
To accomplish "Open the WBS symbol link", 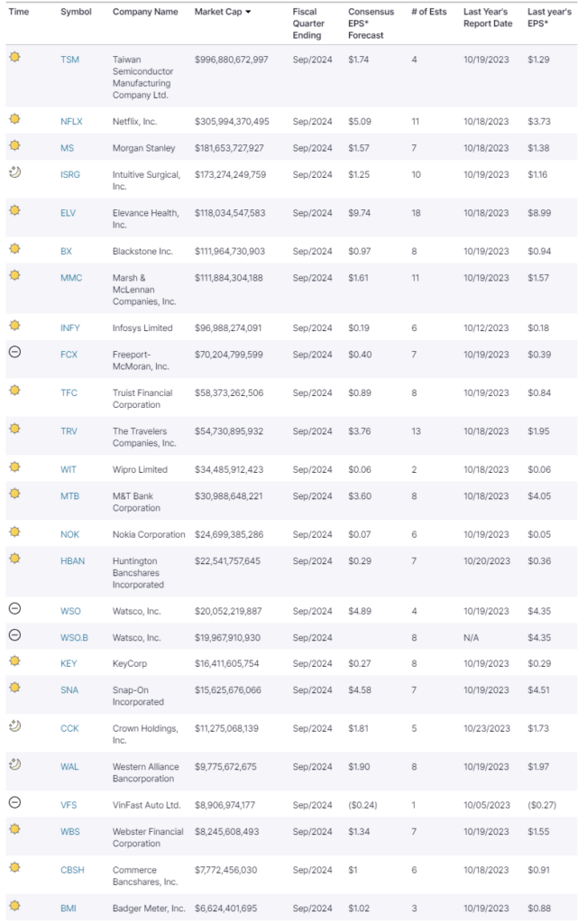I will pos(70,831).
